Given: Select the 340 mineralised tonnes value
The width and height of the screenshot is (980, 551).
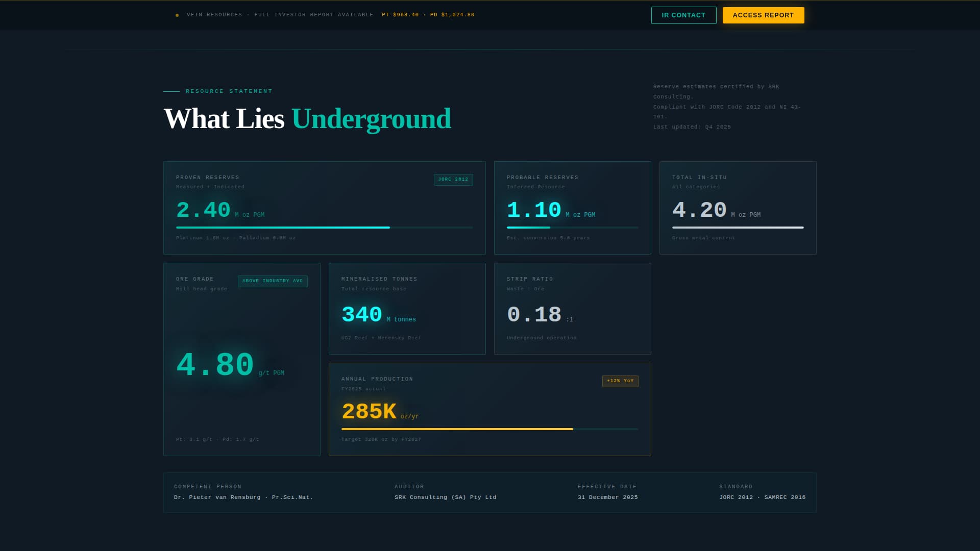Looking at the screenshot, I should (362, 315).
